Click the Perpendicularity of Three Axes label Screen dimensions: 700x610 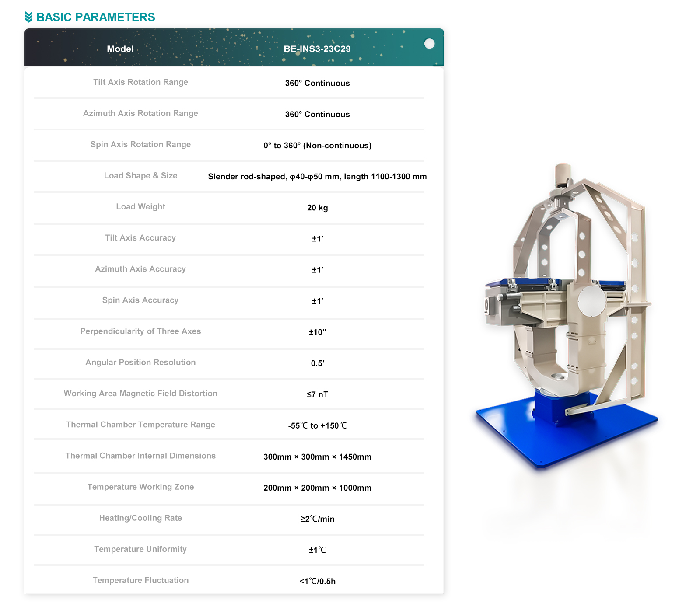coord(140,331)
